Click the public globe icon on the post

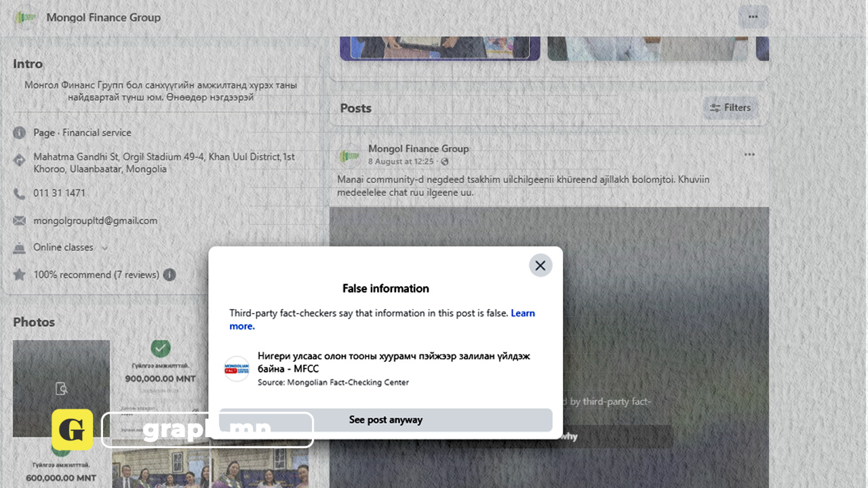[444, 162]
